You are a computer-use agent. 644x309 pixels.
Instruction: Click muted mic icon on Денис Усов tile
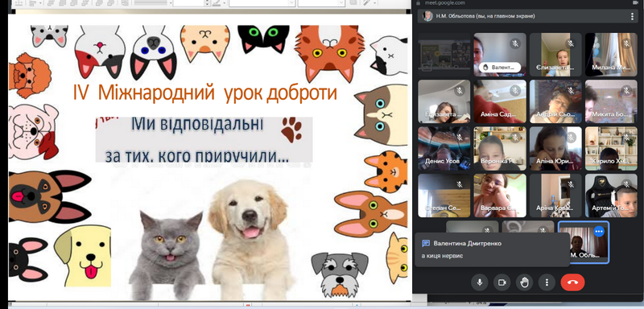[x=459, y=137]
